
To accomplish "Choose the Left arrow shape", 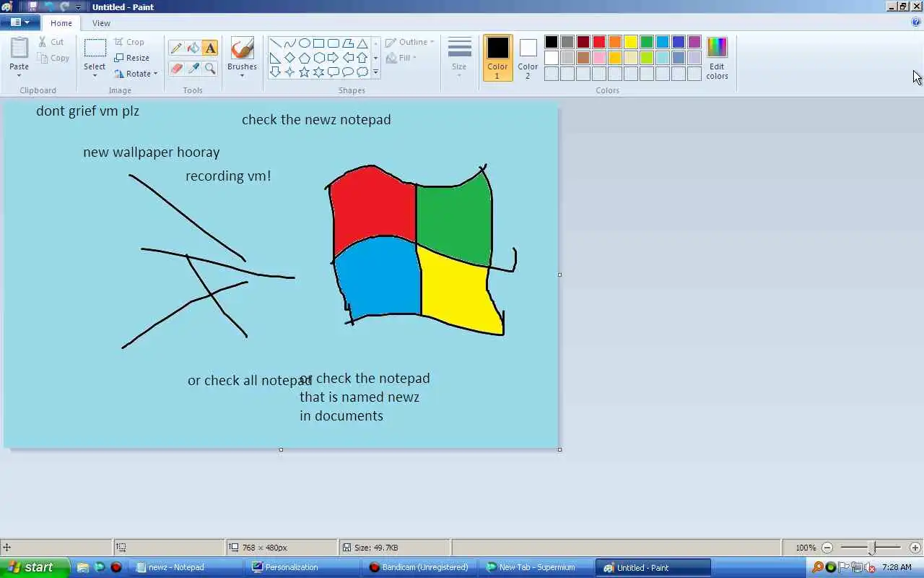I will click(348, 58).
